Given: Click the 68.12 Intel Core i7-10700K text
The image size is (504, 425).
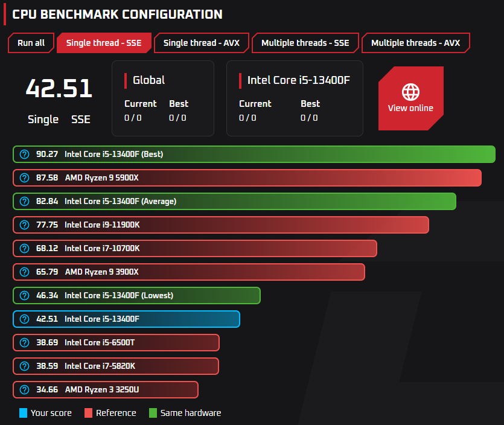Looking at the screenshot, I should pyautogui.click(x=88, y=249).
